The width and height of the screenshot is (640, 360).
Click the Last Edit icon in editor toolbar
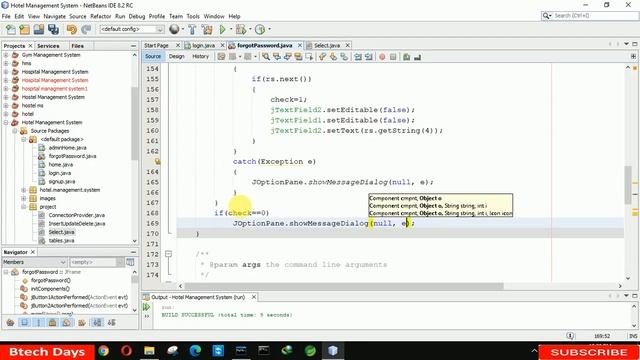221,57
